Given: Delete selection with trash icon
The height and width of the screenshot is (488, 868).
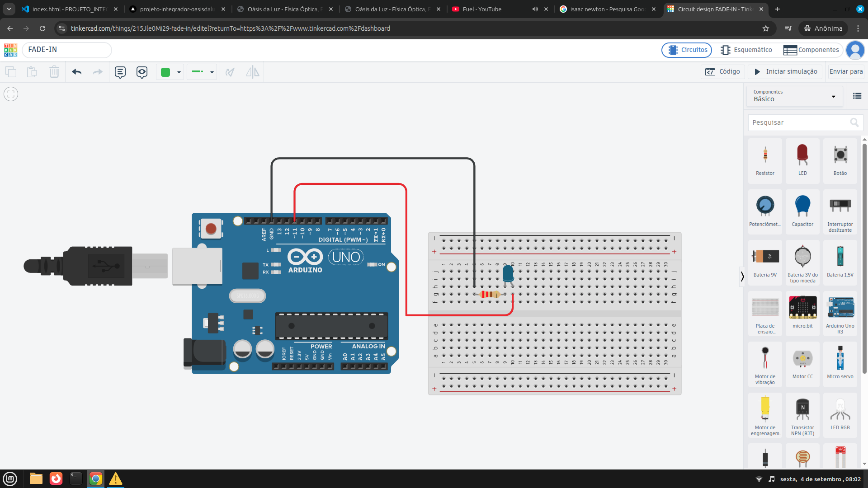Looking at the screenshot, I should tap(54, 72).
